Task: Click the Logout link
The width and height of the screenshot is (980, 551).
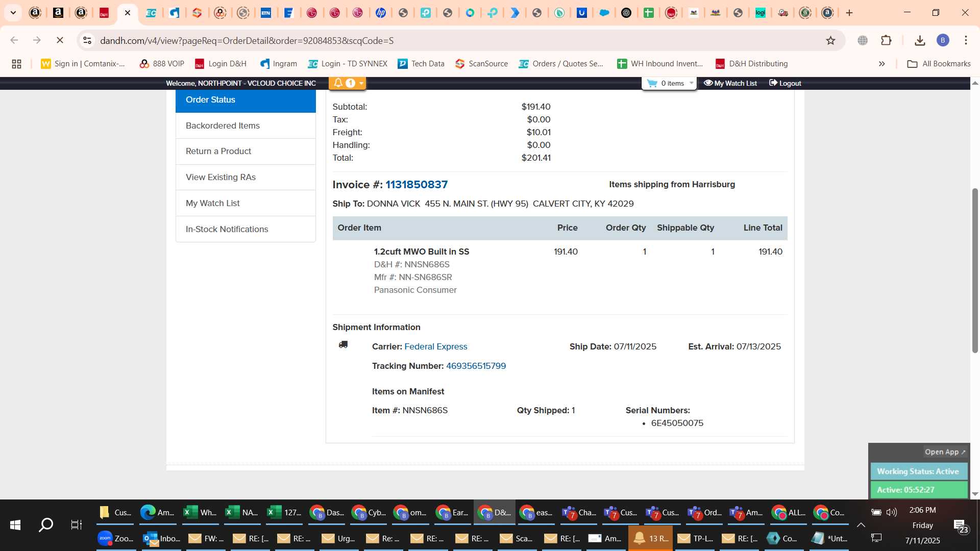Action: [x=785, y=83]
